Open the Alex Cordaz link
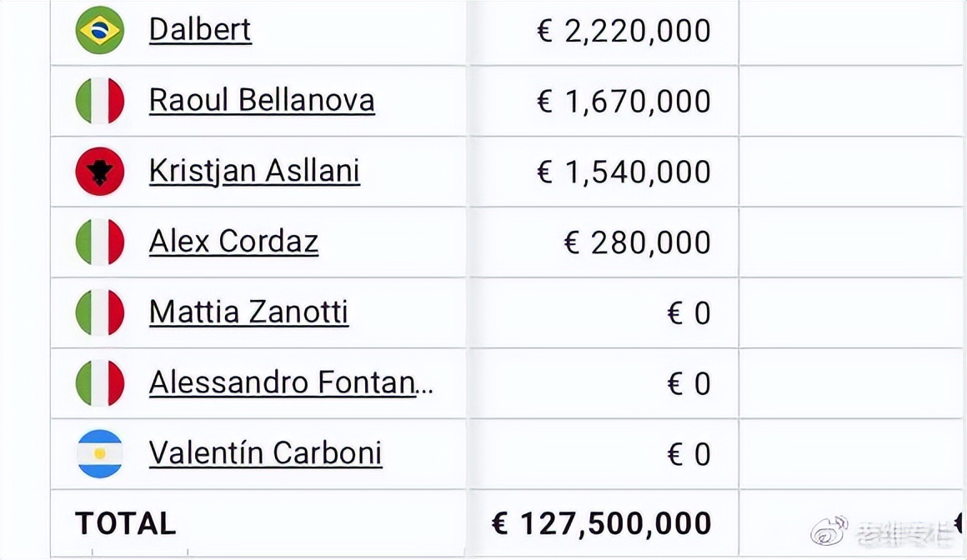The image size is (967, 560). [233, 242]
